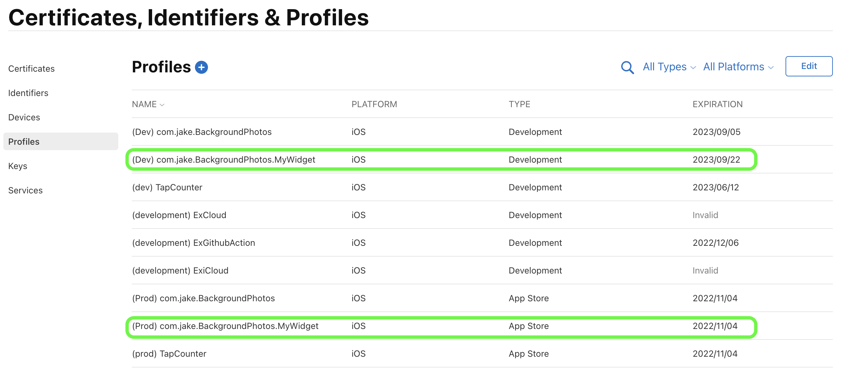Select Profiles in the sidebar

click(24, 142)
